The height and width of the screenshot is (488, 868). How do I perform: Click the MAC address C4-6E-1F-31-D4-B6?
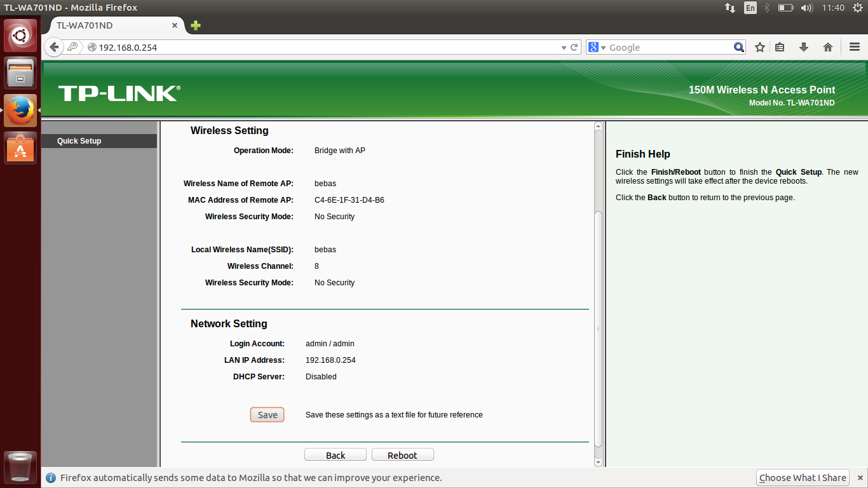349,200
